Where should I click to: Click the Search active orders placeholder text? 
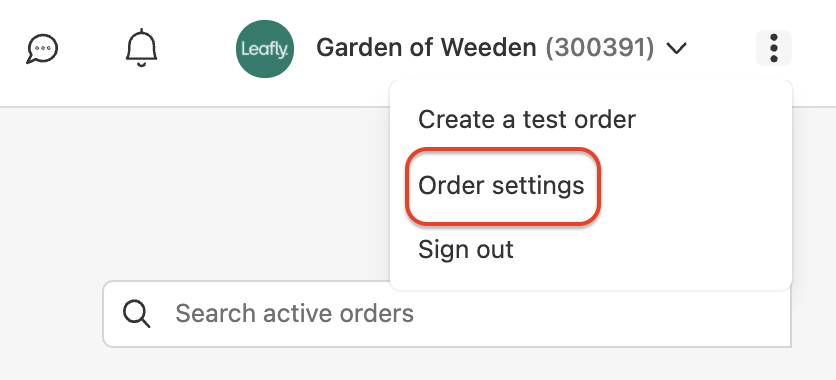[294, 313]
